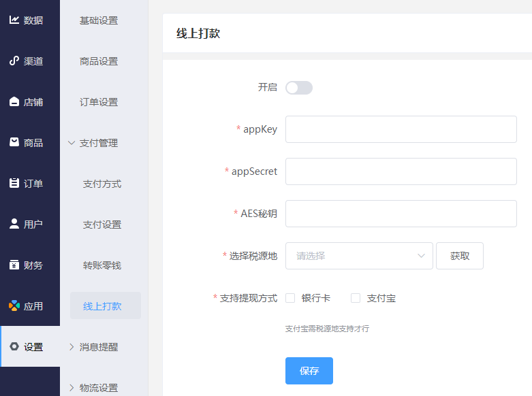Screen dimensions: 532x396
Task: Click the 财务 label in sidebar
Action: [x=33, y=265]
